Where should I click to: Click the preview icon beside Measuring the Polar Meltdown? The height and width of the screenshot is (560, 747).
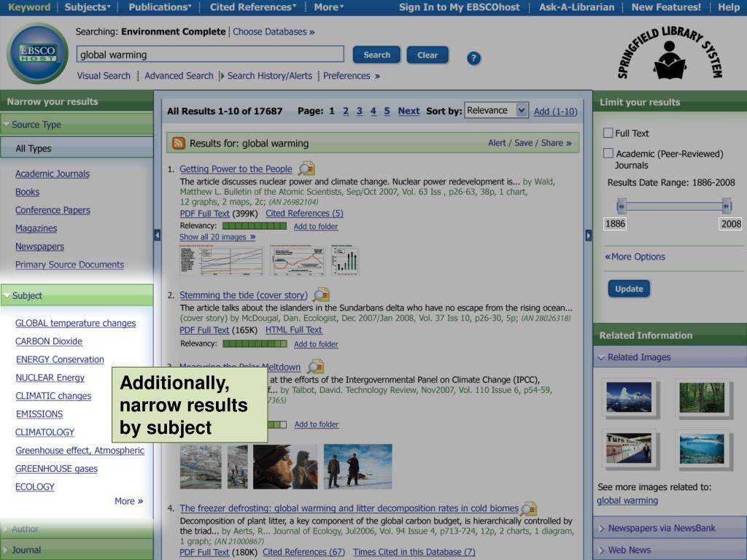(x=315, y=366)
